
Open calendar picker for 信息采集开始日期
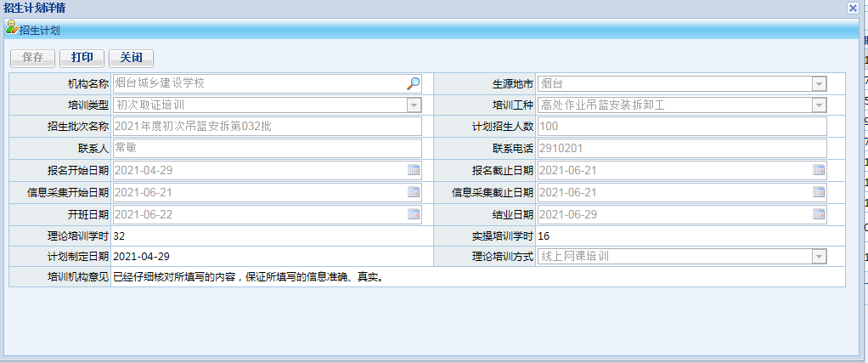tap(414, 192)
